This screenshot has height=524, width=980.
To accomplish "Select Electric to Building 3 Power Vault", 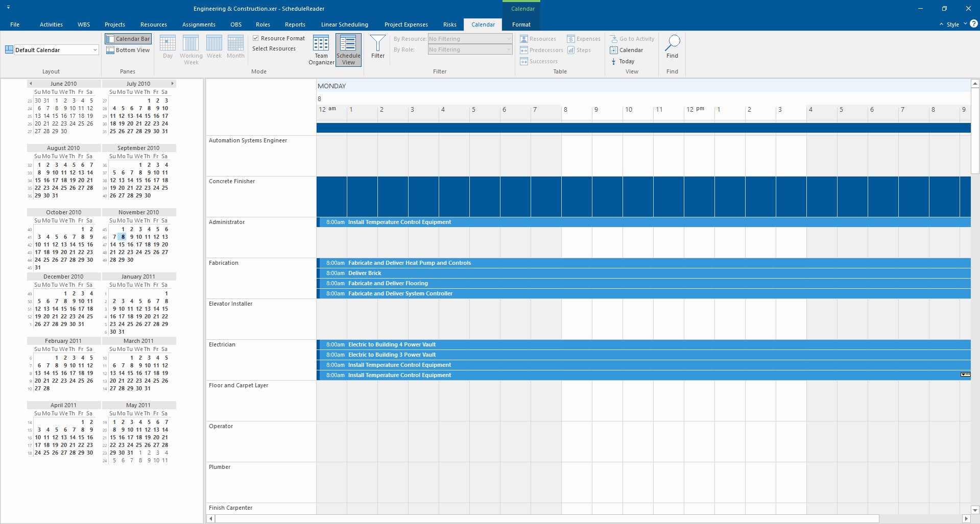I will pos(643,355).
